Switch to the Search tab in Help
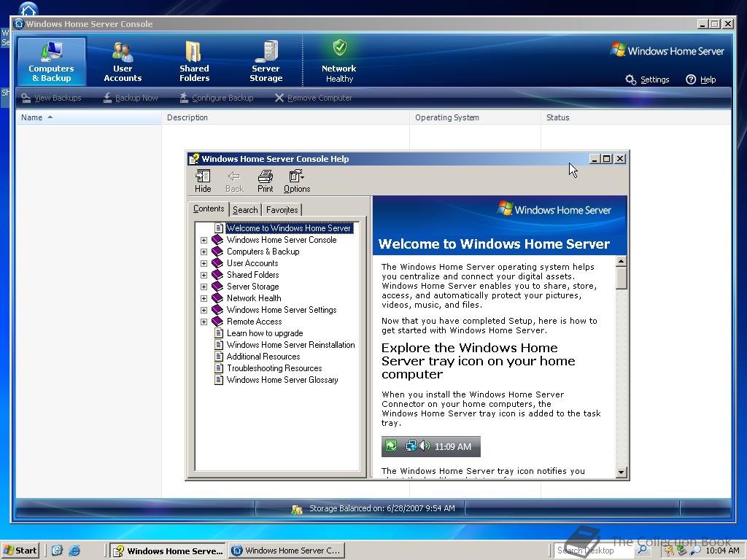Screen dimensions: 747x560 [x=245, y=210]
